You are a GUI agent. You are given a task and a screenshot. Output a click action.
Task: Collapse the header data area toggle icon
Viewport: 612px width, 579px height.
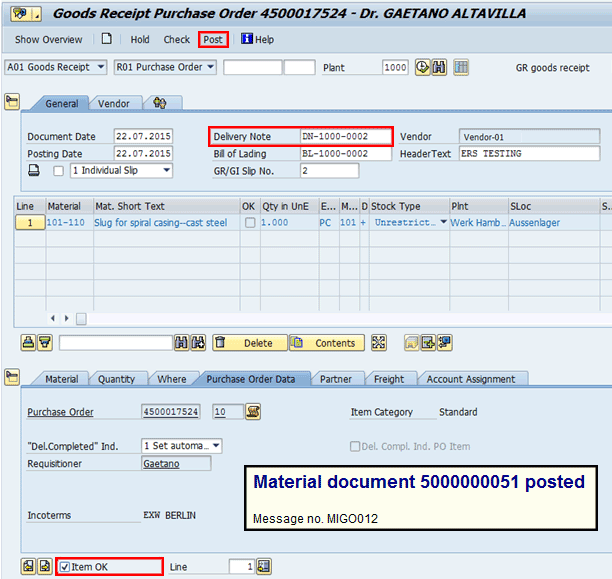[12, 102]
